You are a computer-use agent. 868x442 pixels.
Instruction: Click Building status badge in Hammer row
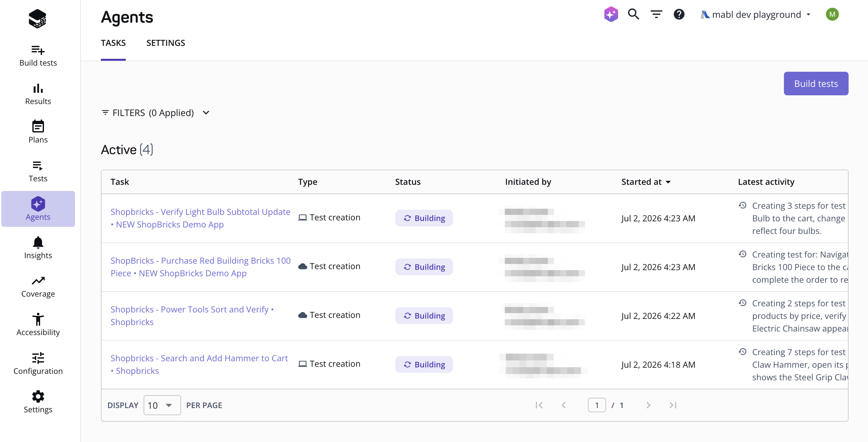(424, 364)
